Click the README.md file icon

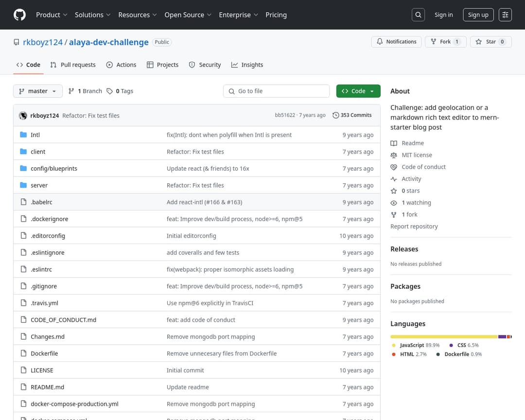coord(23,386)
